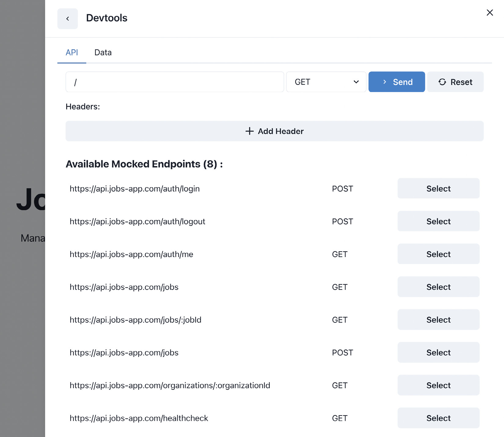This screenshot has width=504, height=437.
Task: Select the healthcheck endpoint
Action: [438, 418]
